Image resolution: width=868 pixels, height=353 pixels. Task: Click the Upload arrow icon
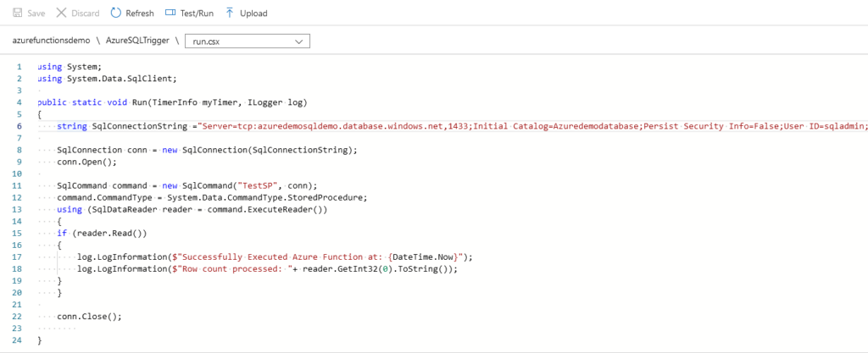(x=230, y=13)
